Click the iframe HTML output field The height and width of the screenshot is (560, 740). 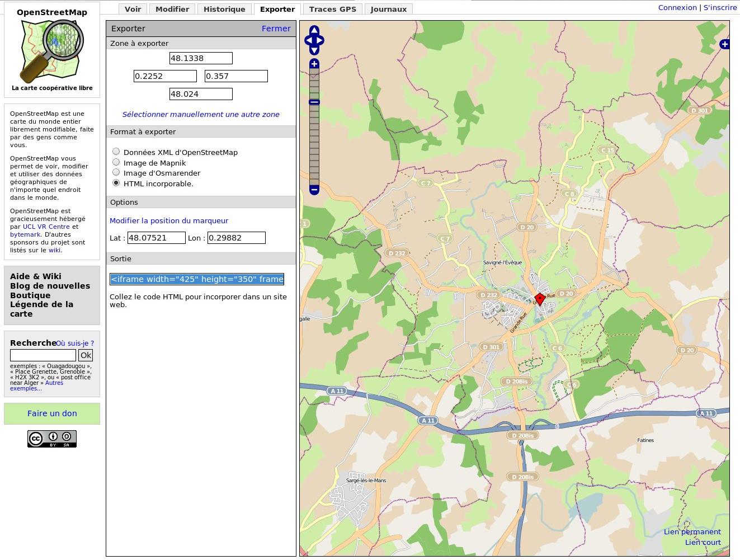(197, 279)
